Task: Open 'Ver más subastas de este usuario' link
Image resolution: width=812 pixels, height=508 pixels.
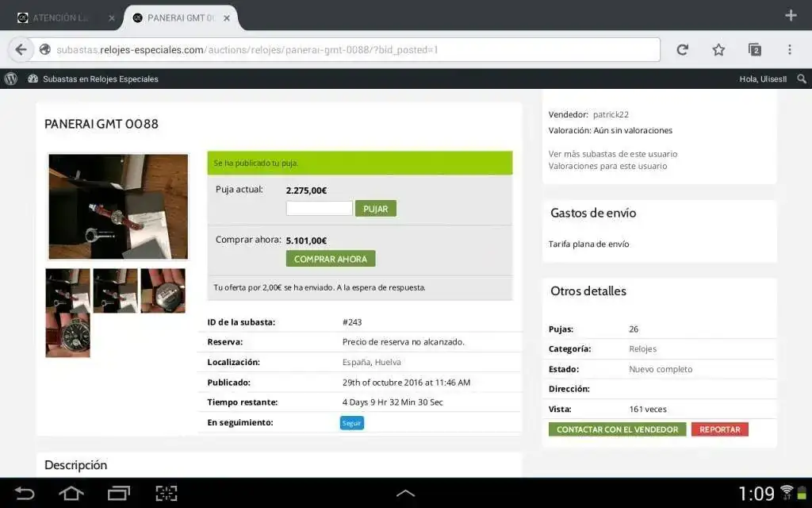Action: click(613, 154)
